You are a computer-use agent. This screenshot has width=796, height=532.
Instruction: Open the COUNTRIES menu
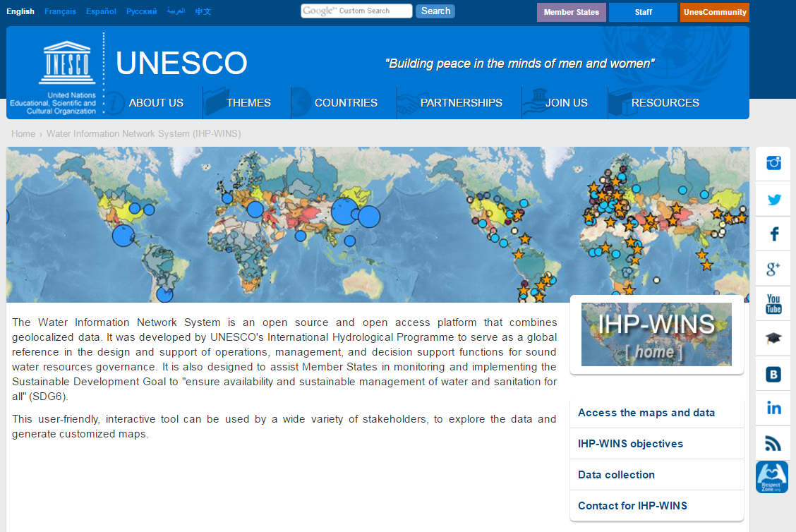click(346, 103)
